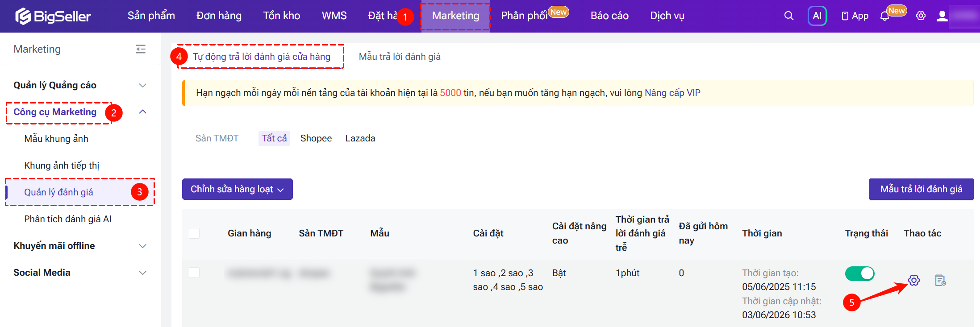980x327 pixels.
Task: Tick the select-all header checkbox
Action: click(194, 233)
